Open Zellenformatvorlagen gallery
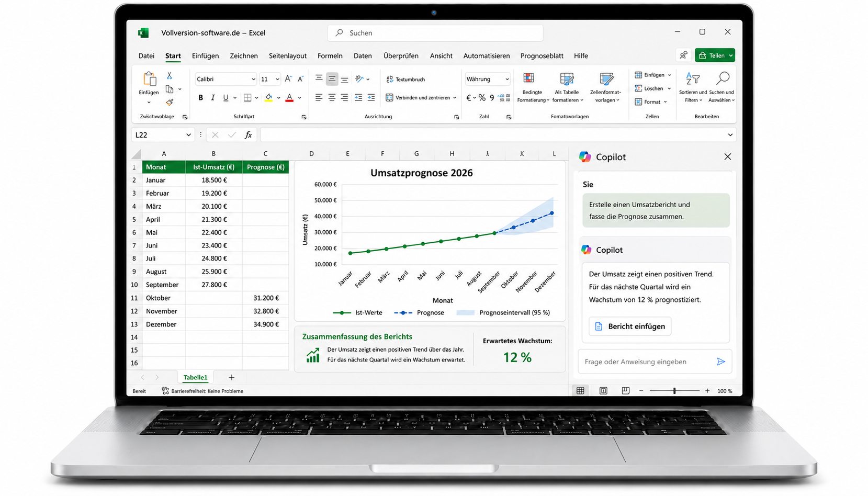 tap(605, 87)
